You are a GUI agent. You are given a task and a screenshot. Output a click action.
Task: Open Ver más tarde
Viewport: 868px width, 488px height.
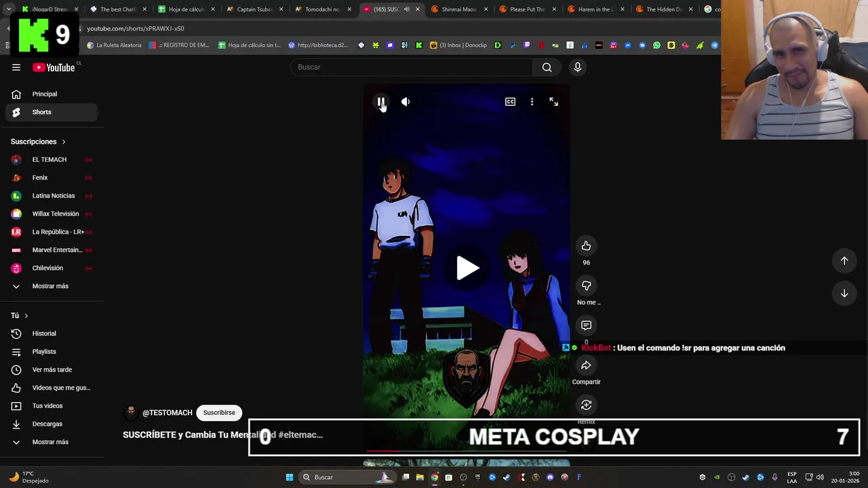pyautogui.click(x=52, y=369)
